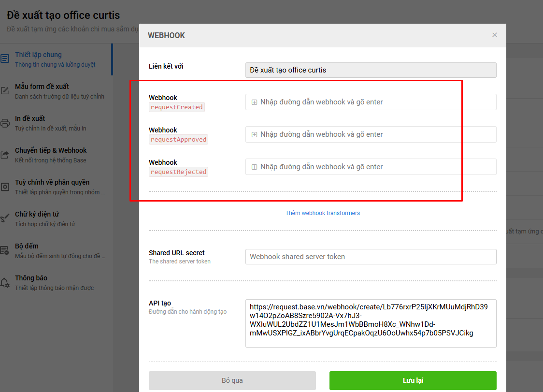Image resolution: width=543 pixels, height=392 pixels.
Task: Go to Chuyển tiếp & Webhook section
Action: pyautogui.click(x=56, y=155)
